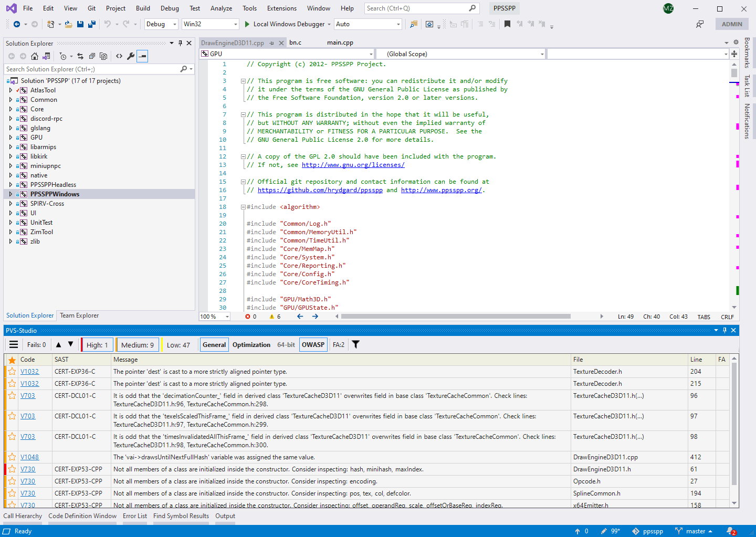The width and height of the screenshot is (756, 537).
Task: Open the (Global Scope) dropdown
Action: pyautogui.click(x=460, y=54)
